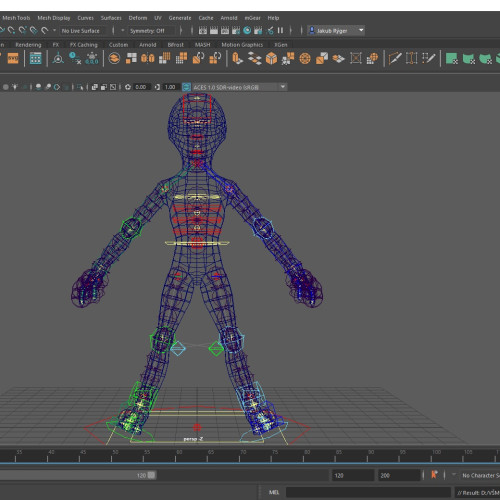Toggle Screen Space Ambient Occlusion in panel toolbar
The height and width of the screenshot is (500, 500).
(38, 87)
